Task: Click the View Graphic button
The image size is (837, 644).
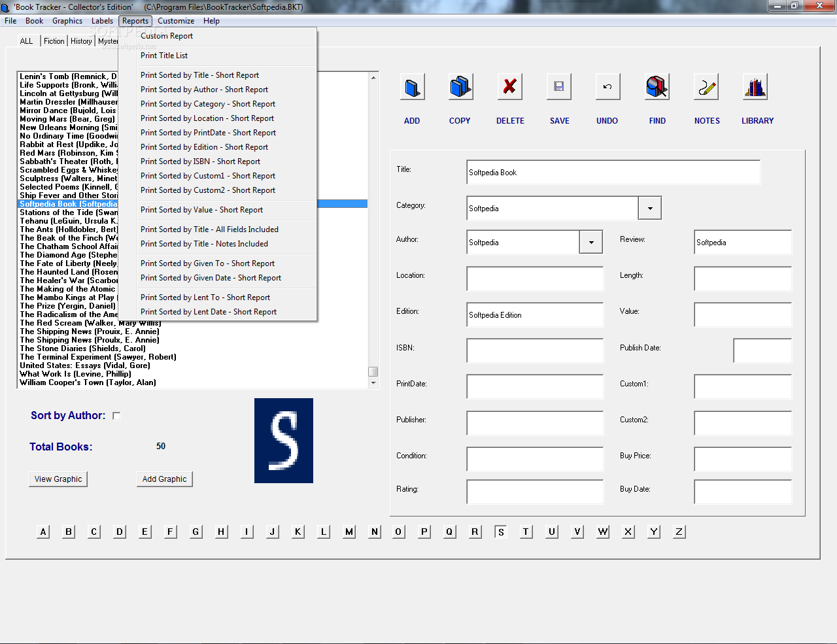Action: click(x=58, y=479)
